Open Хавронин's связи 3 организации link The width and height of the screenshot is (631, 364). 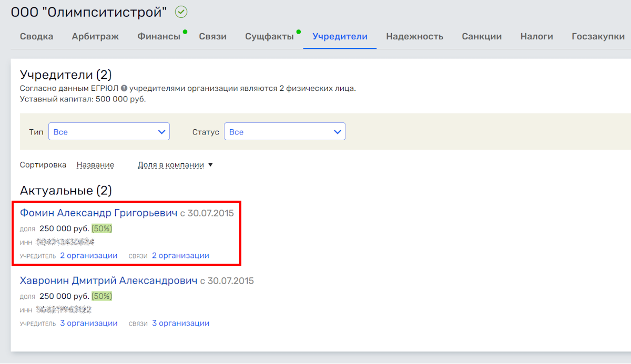click(x=180, y=324)
